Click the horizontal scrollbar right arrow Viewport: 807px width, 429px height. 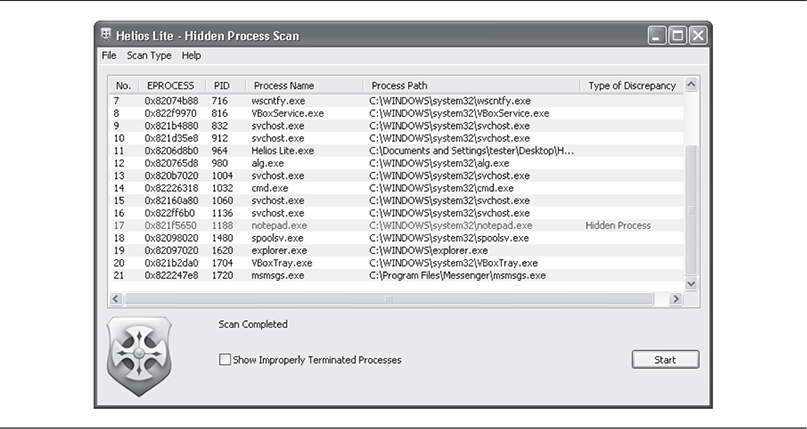point(675,299)
